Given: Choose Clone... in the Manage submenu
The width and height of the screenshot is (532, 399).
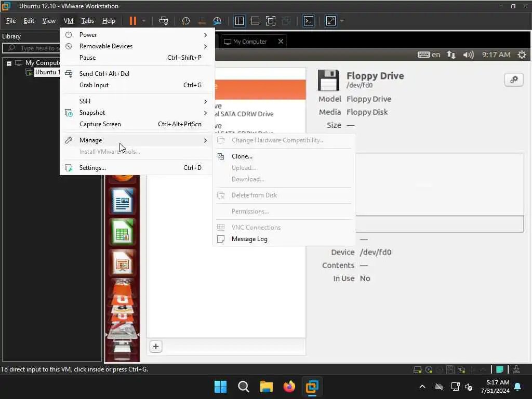Looking at the screenshot, I should click(284, 156).
